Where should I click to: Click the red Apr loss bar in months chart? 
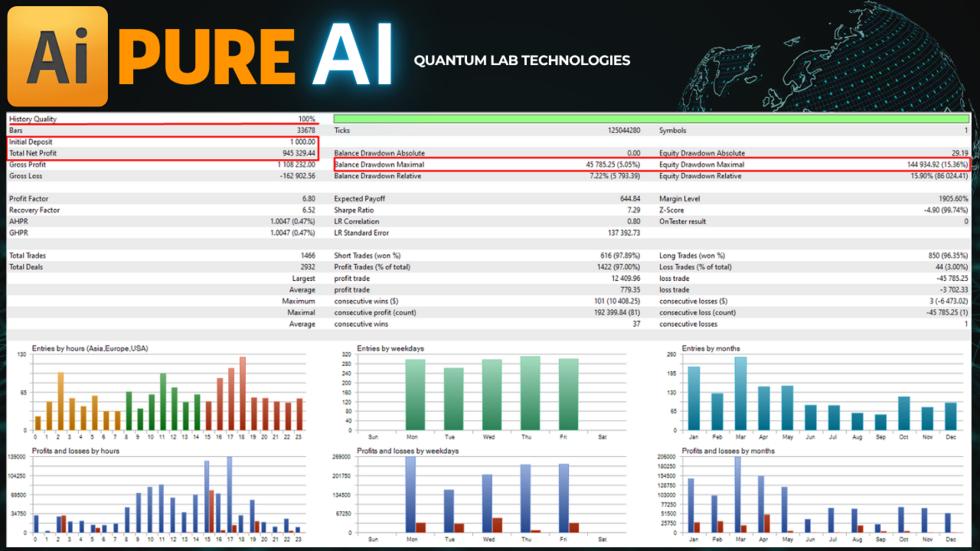pyautogui.click(x=767, y=523)
